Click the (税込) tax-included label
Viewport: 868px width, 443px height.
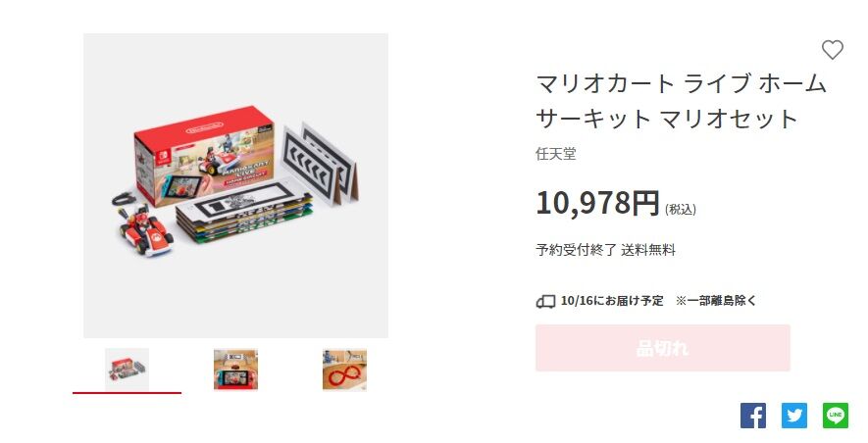tap(681, 209)
